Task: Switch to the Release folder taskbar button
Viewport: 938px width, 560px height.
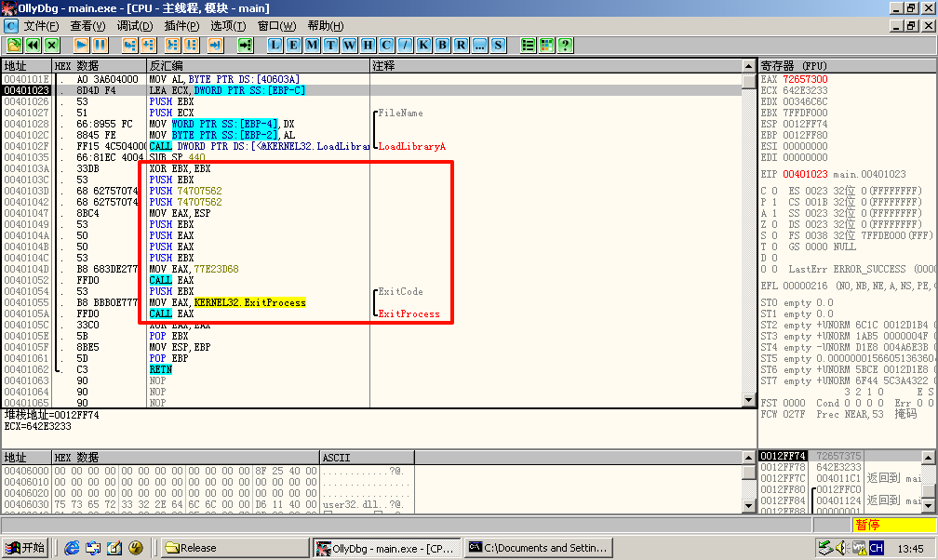Action: pyautogui.click(x=234, y=547)
